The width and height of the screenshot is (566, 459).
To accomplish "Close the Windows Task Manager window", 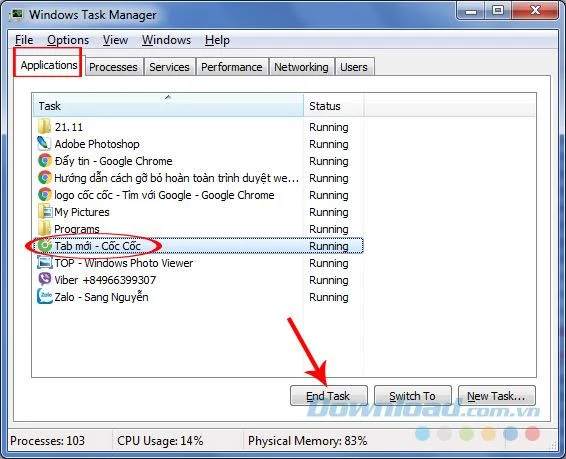I will [535, 11].
